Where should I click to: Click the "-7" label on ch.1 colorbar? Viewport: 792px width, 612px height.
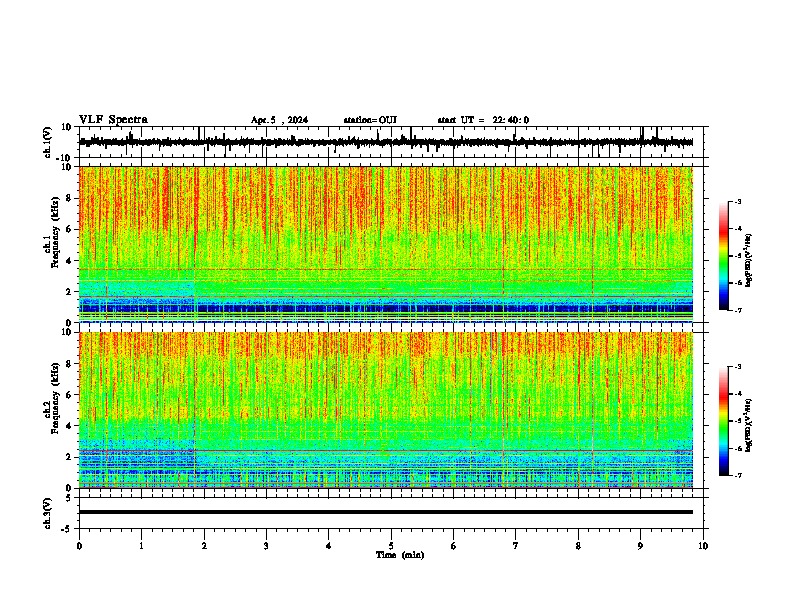point(737,310)
